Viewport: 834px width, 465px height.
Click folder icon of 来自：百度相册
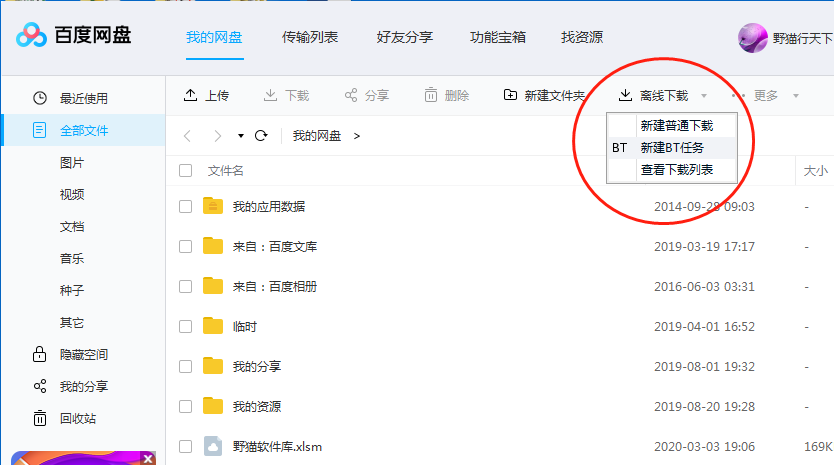(213, 286)
